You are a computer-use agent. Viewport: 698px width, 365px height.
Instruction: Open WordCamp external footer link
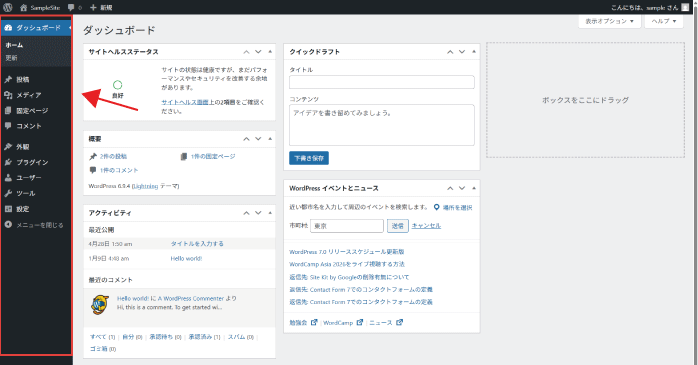pos(343,323)
